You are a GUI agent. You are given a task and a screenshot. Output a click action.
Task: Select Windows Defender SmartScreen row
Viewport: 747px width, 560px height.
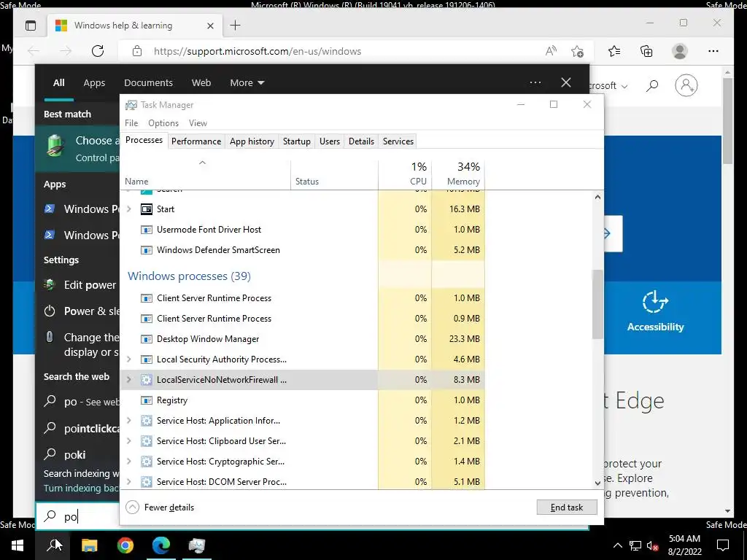303,250
